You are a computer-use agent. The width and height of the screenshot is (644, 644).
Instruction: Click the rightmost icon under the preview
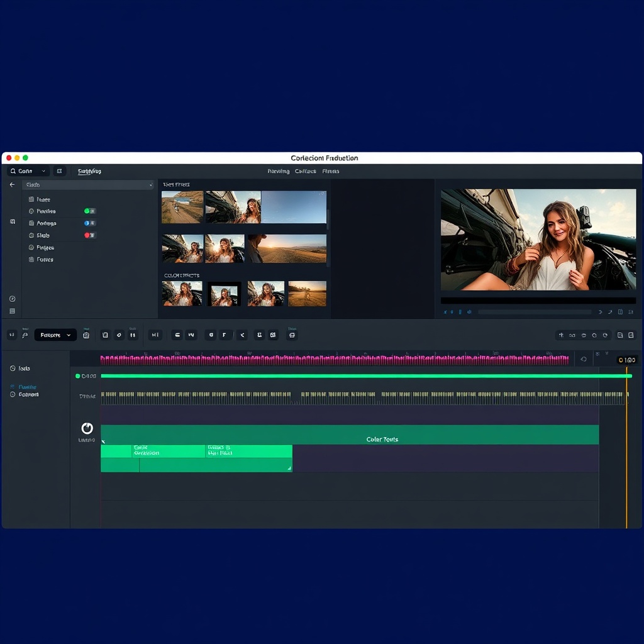coord(631,312)
